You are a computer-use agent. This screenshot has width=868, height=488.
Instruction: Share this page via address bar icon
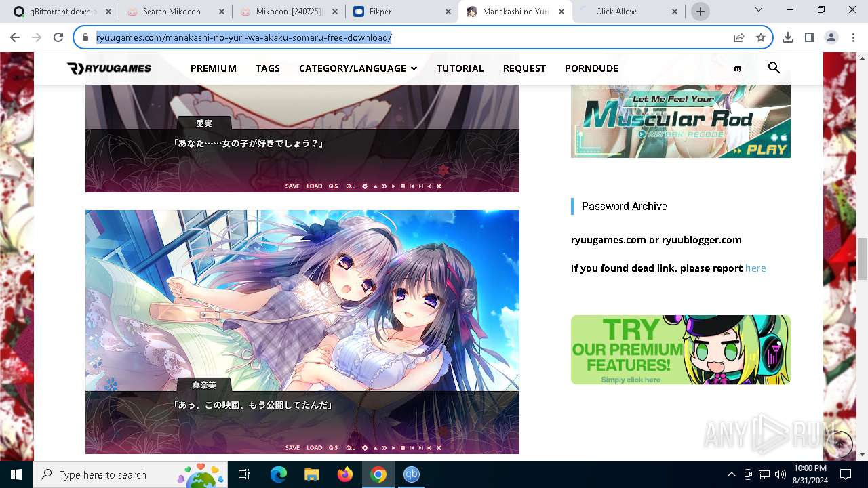739,38
